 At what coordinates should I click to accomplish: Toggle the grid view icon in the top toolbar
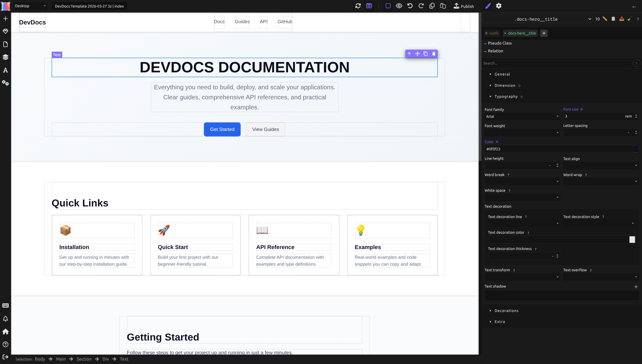point(369,6)
